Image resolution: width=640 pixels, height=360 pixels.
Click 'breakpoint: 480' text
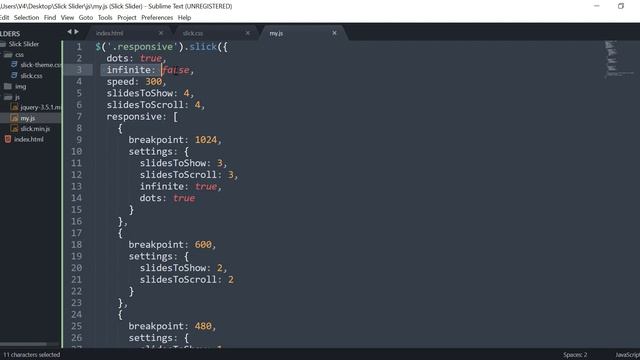(170, 326)
